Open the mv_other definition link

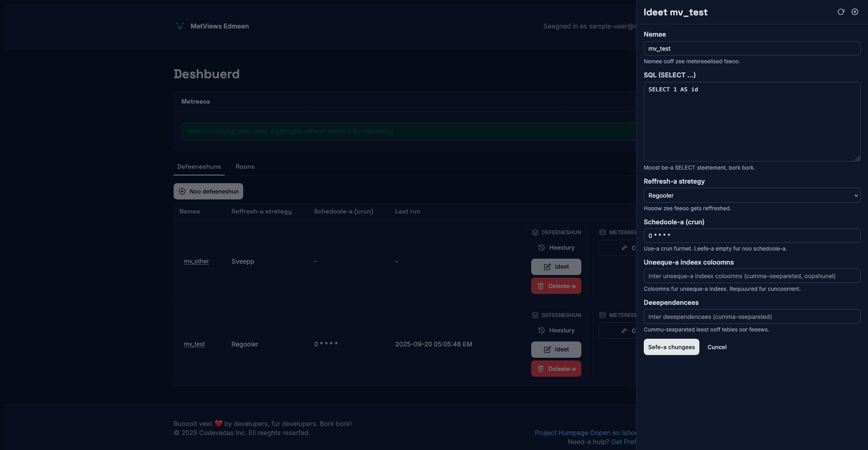coord(196,261)
